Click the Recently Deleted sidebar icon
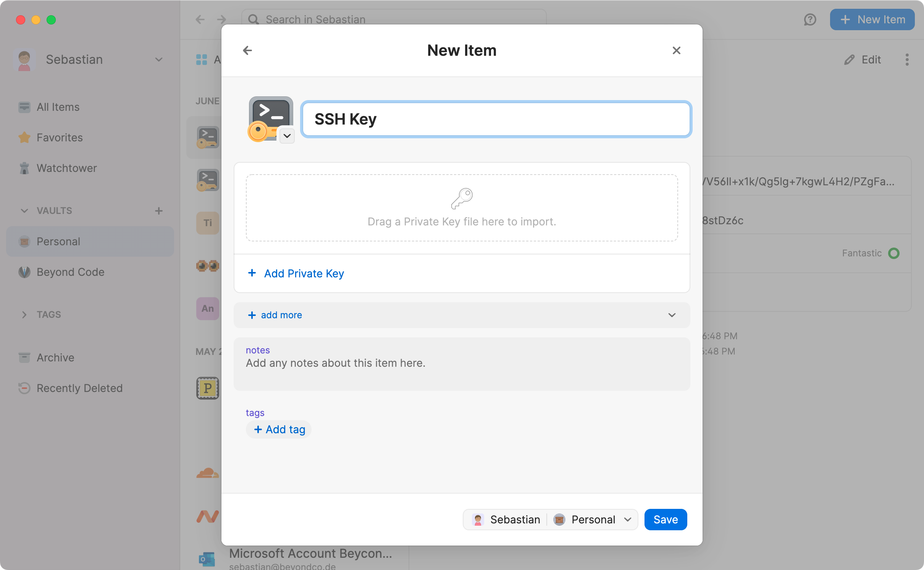 [24, 388]
